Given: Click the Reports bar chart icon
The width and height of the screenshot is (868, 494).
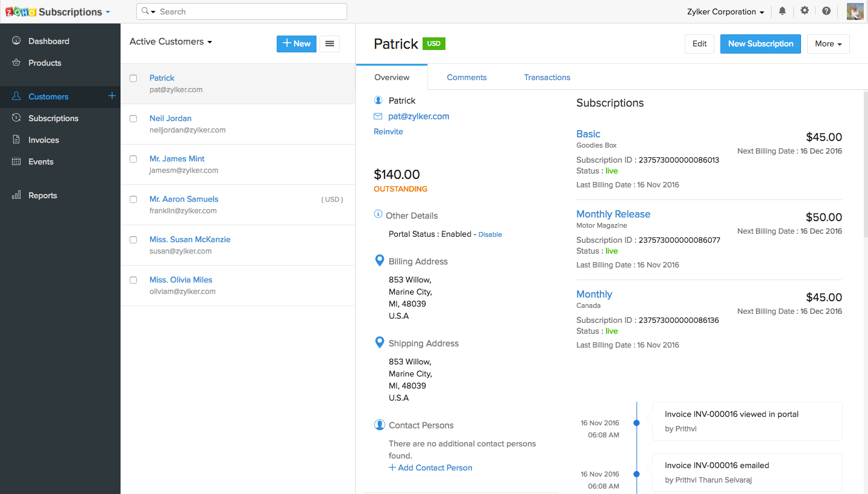Looking at the screenshot, I should click(16, 195).
